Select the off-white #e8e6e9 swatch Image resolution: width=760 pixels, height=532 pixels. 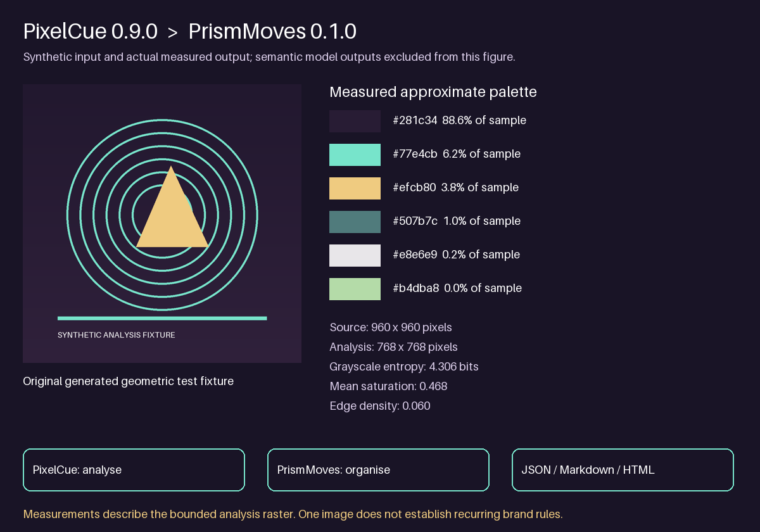tap(355, 255)
